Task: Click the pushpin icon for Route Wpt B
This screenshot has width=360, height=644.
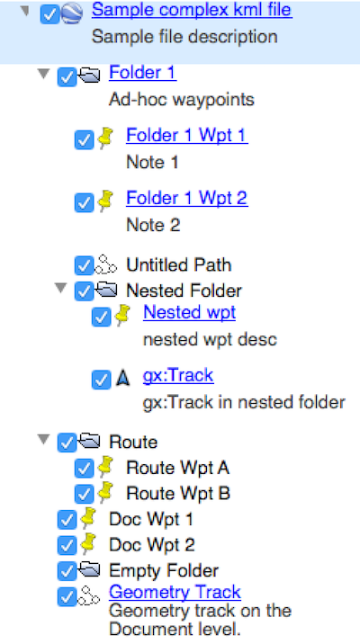Action: [x=106, y=492]
